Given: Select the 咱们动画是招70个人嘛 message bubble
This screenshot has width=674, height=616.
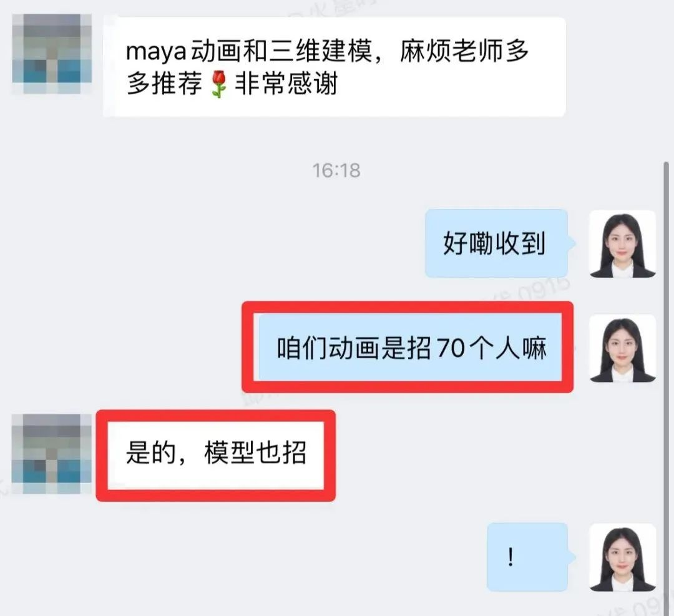Looking at the screenshot, I should pyautogui.click(x=410, y=348).
